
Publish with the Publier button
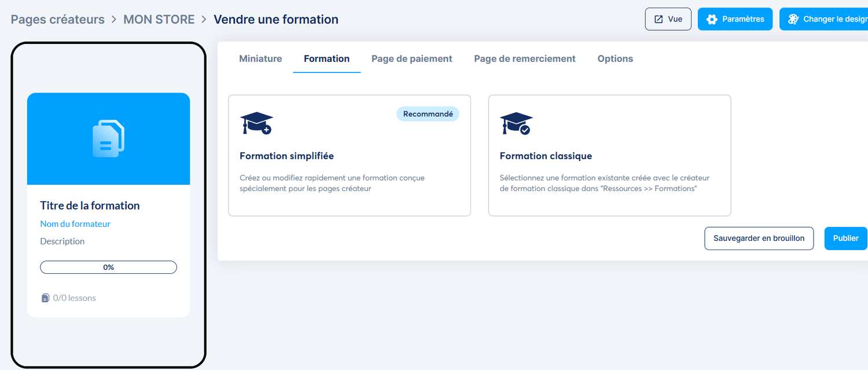(x=846, y=239)
